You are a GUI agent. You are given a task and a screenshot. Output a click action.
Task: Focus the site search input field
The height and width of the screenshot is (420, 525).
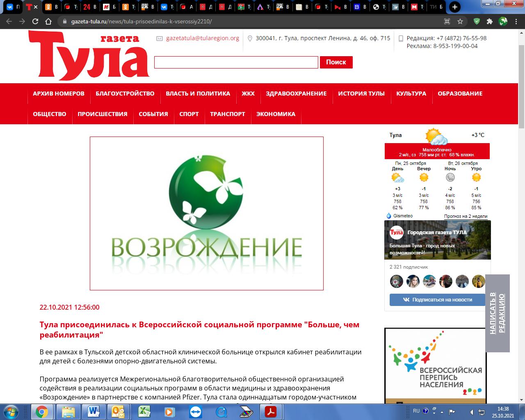236,62
